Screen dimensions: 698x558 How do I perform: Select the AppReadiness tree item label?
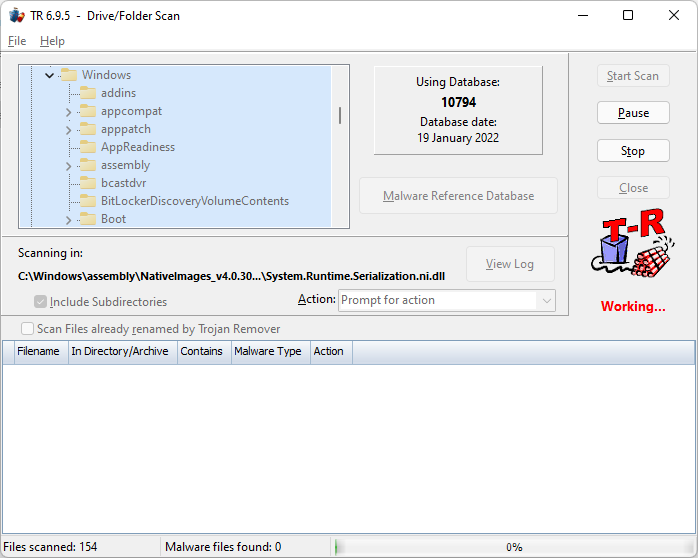[138, 147]
